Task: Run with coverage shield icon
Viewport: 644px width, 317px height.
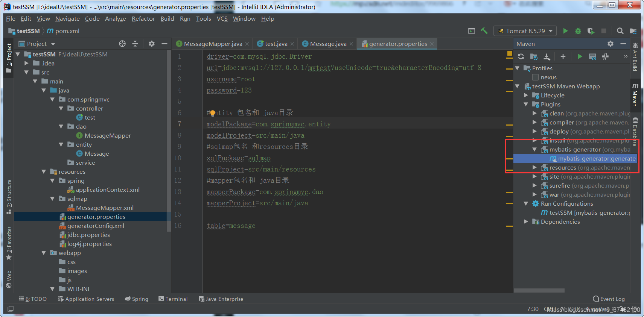Action: [x=591, y=31]
